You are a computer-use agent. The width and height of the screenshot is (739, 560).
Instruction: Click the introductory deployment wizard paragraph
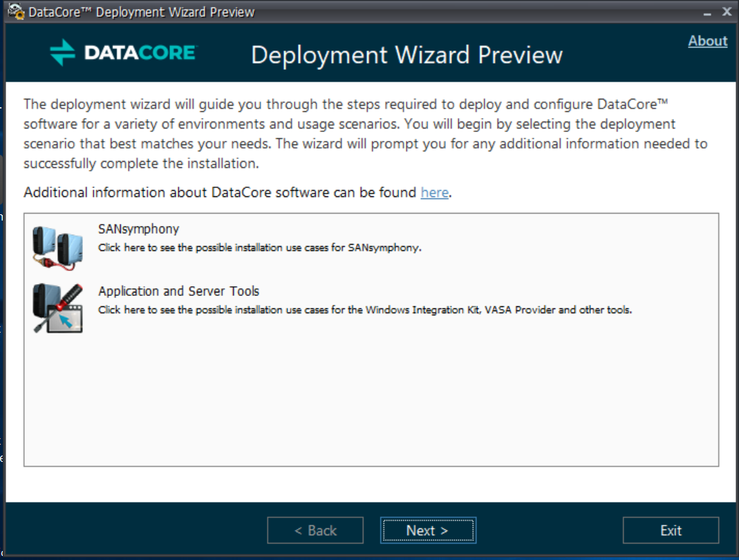(365, 134)
